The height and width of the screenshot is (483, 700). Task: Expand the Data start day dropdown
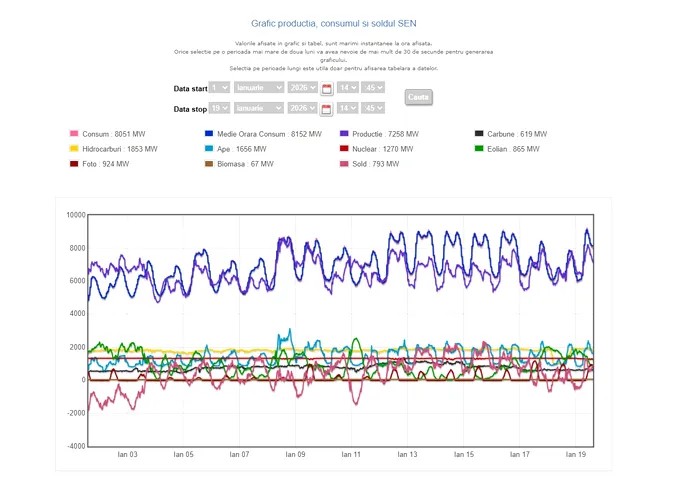(x=219, y=88)
